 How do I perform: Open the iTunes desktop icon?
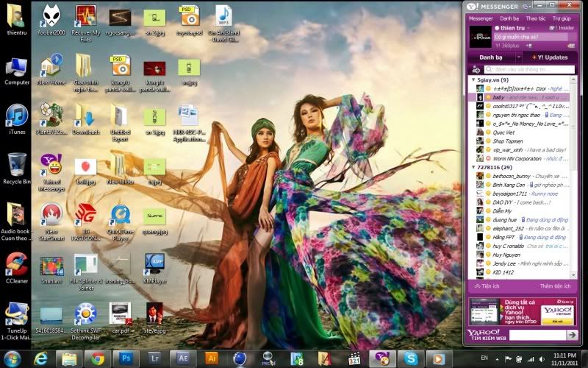coord(16,116)
